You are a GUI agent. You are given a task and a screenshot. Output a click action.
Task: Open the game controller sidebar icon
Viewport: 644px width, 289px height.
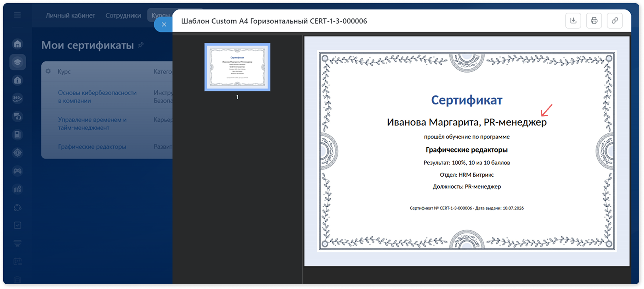(x=17, y=171)
